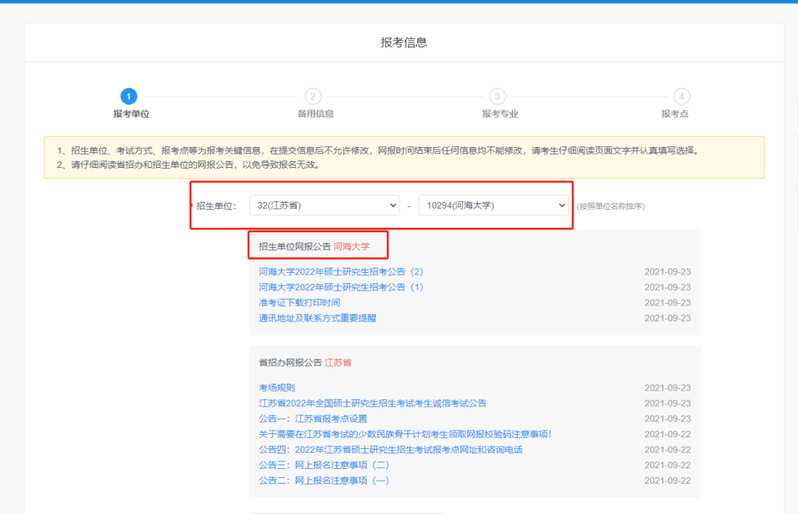This screenshot has height=514, width=798.
Task: Open 江苏省2022年全国硕士研究生招生考试考生诚信考试公告
Action: click(x=373, y=403)
